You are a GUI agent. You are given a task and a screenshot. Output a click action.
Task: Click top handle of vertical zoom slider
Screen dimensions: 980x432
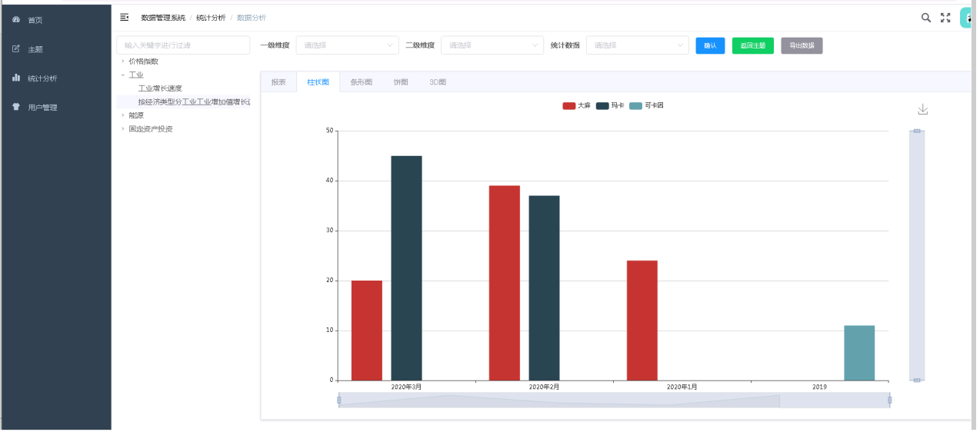(917, 131)
